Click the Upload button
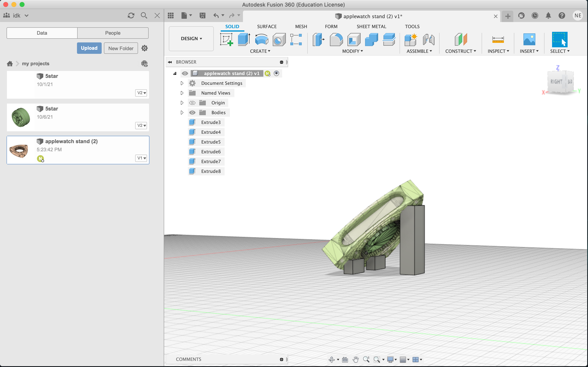This screenshot has width=588, height=367. (89, 48)
